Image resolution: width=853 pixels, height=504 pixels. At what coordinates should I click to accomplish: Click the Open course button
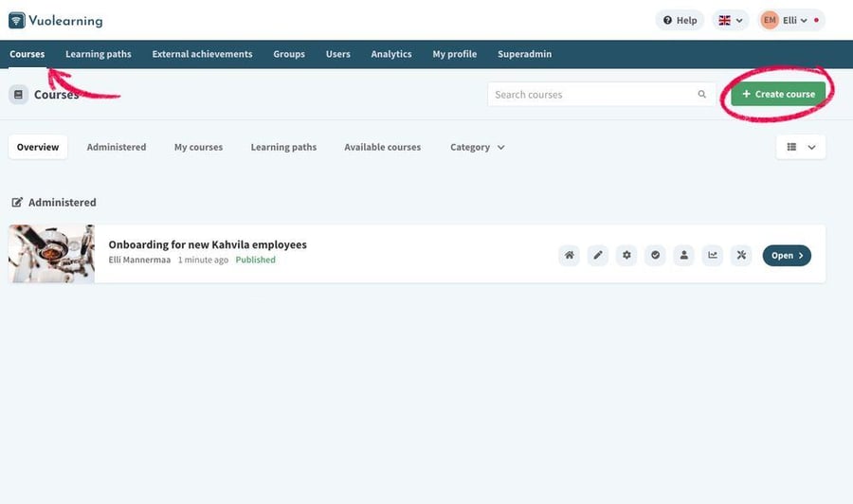click(x=787, y=256)
